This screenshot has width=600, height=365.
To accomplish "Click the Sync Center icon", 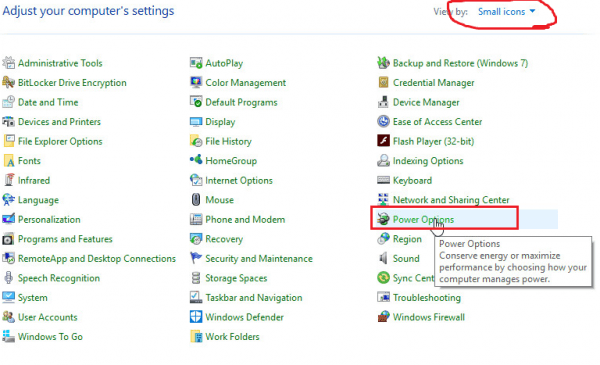I will pos(383,278).
